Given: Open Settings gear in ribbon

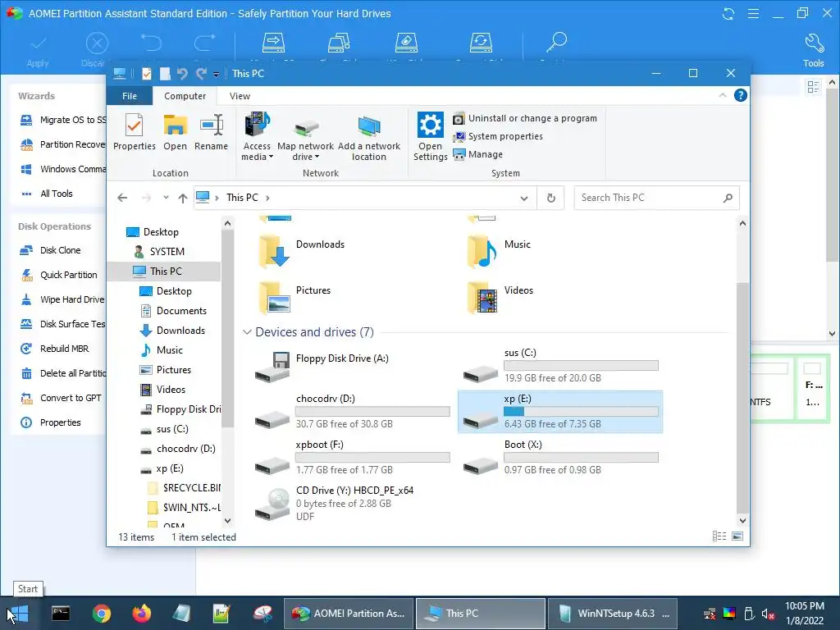Looking at the screenshot, I should (x=430, y=137).
